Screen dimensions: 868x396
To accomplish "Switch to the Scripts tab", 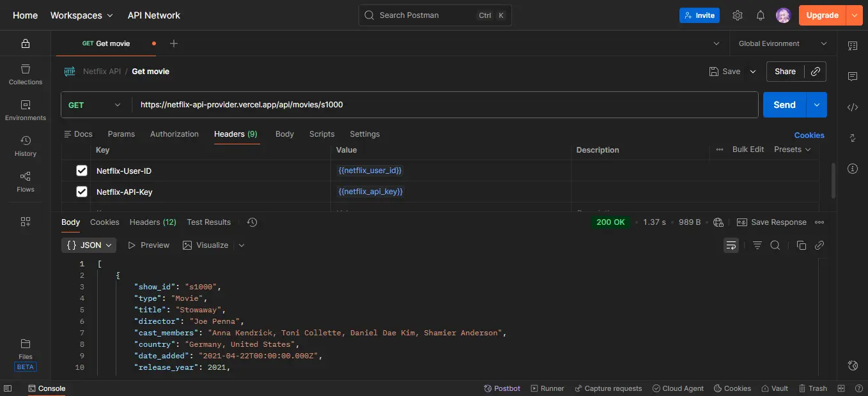I will point(322,133).
